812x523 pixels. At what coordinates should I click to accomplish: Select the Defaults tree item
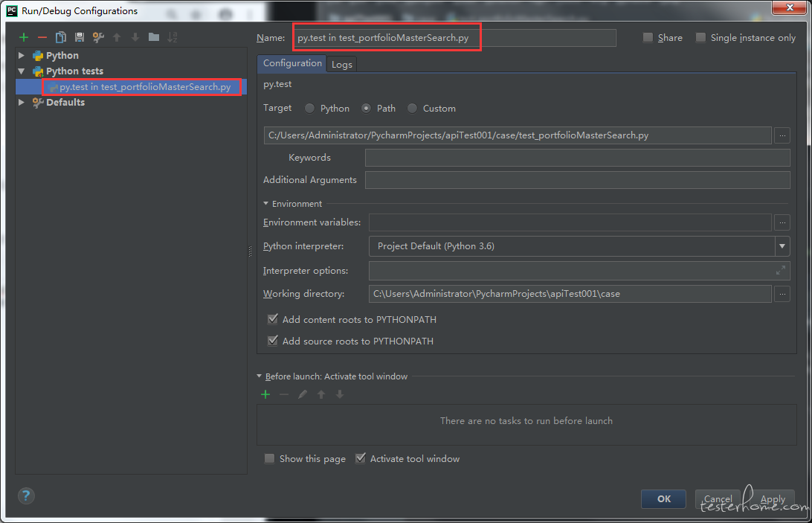click(x=65, y=102)
